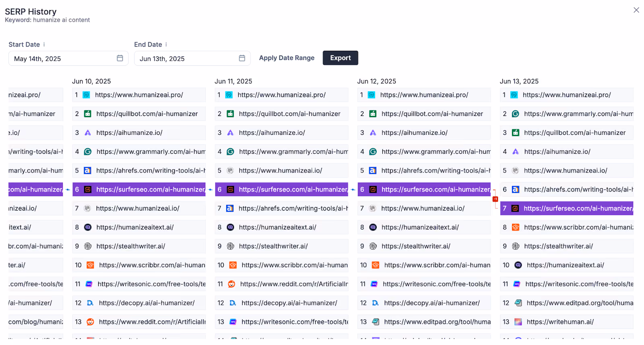Open humanizeaitext.ai link ranked 10 under Jun 13
This screenshot has height=345, width=644.
point(565,265)
